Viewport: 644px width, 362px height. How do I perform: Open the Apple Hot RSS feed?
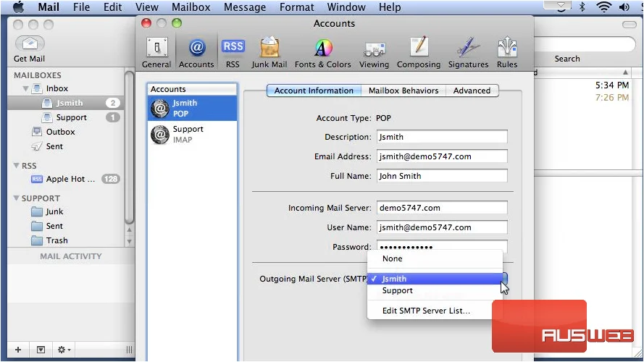click(70, 179)
